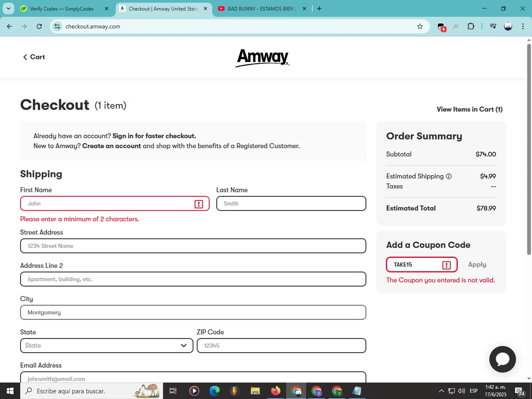Click the coupon error icon

447,265
